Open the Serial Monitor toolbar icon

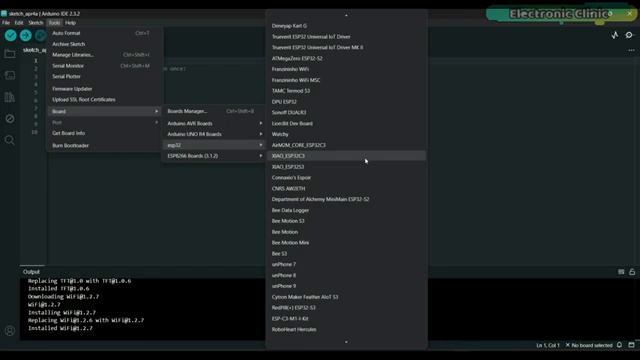(629, 36)
